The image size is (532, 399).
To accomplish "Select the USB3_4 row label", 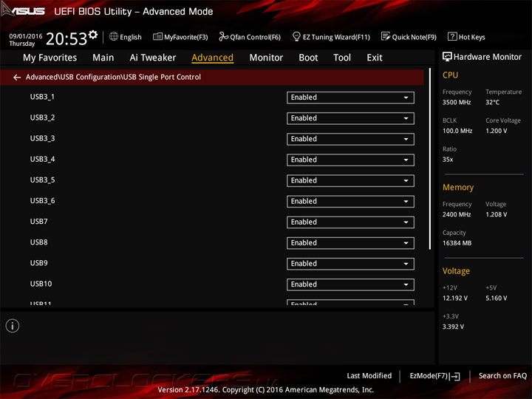I will (42, 159).
